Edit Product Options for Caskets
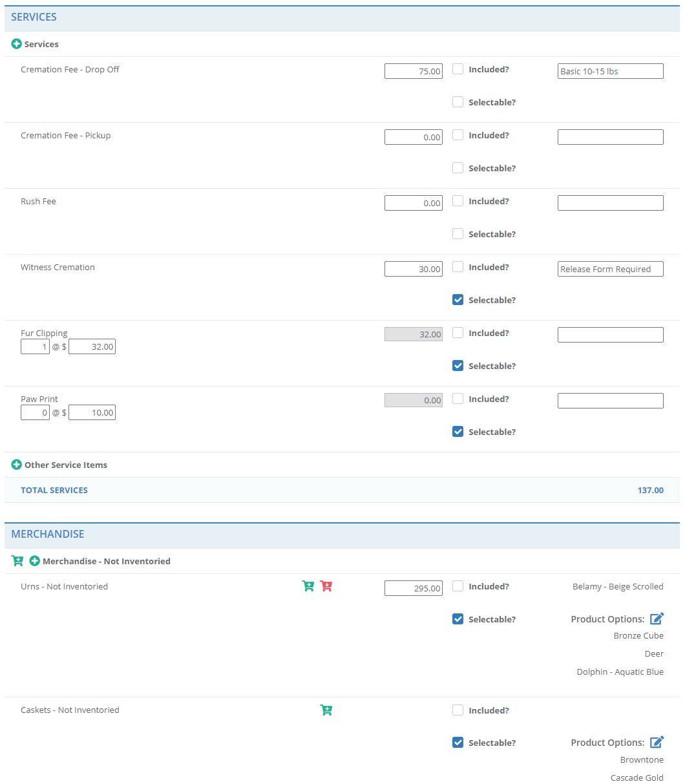The image size is (685, 784). tap(657, 742)
